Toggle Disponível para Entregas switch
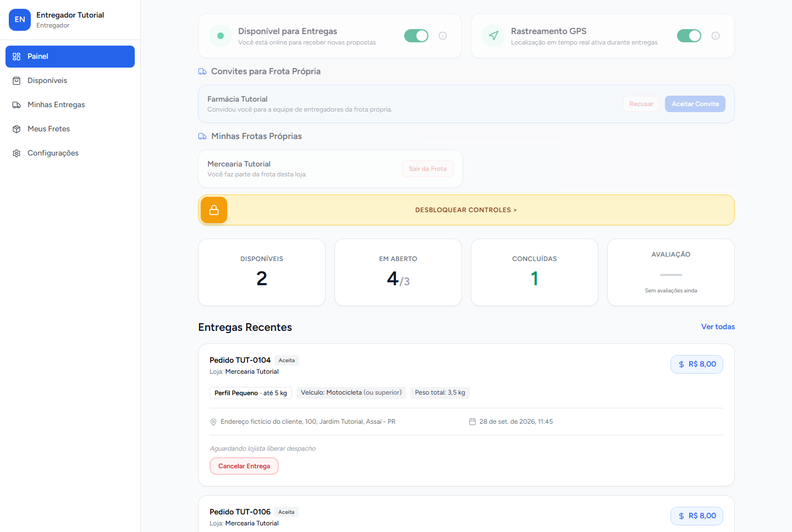This screenshot has height=532, width=792. 416,36
